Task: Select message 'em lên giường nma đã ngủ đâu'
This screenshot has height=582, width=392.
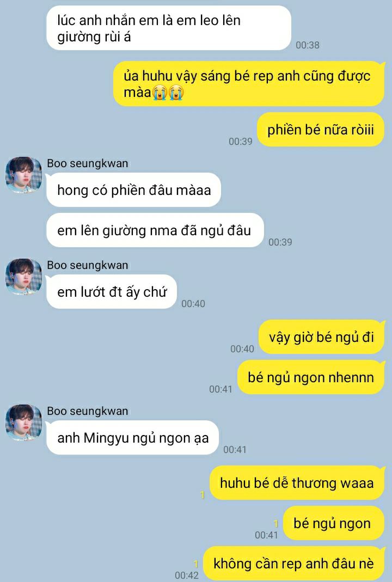Action: pos(155,230)
